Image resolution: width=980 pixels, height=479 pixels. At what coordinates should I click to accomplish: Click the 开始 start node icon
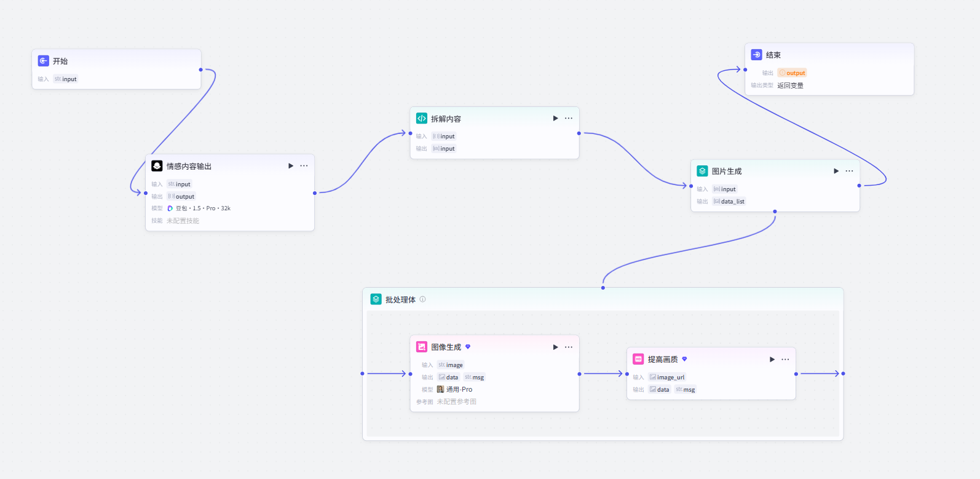click(x=44, y=61)
